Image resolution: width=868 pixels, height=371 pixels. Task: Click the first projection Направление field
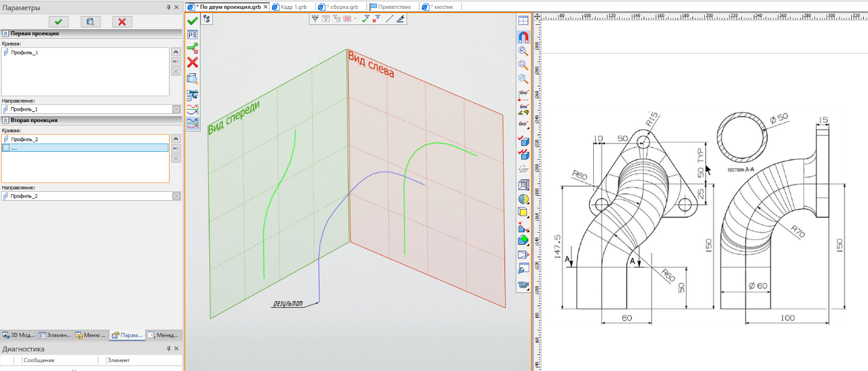click(x=87, y=109)
